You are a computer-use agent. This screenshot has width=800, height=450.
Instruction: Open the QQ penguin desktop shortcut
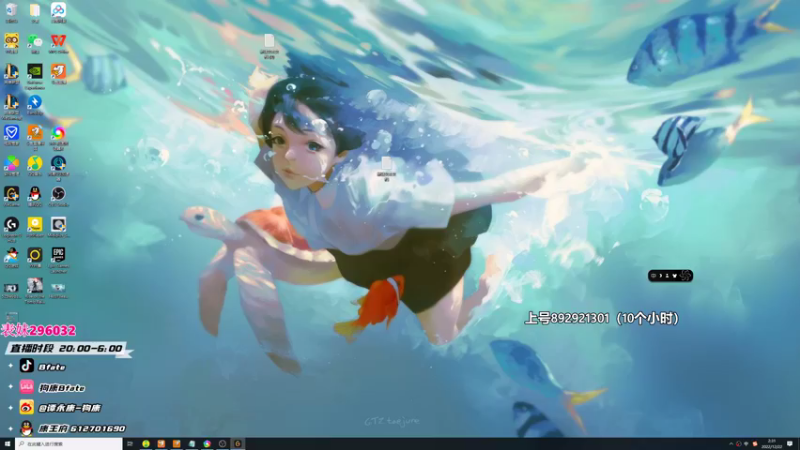[x=35, y=194]
